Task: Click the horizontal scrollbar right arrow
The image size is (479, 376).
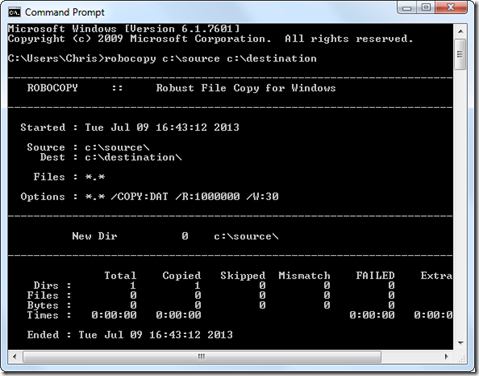Action: click(x=447, y=356)
